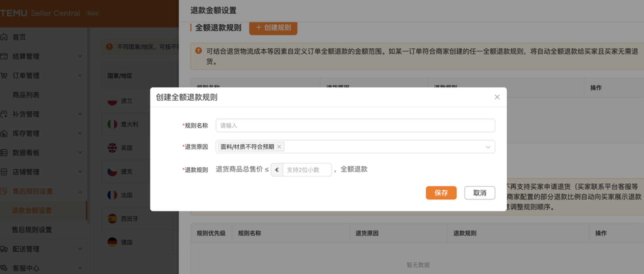Viewport: 644px width, 274px height.
Task: Click the 配送管理 truck icon
Action: [x=4, y=249]
